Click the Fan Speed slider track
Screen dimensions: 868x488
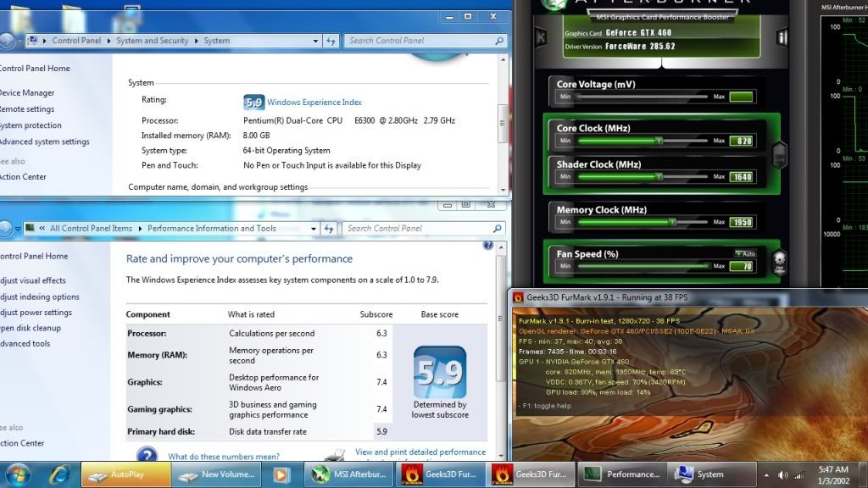[643, 266]
